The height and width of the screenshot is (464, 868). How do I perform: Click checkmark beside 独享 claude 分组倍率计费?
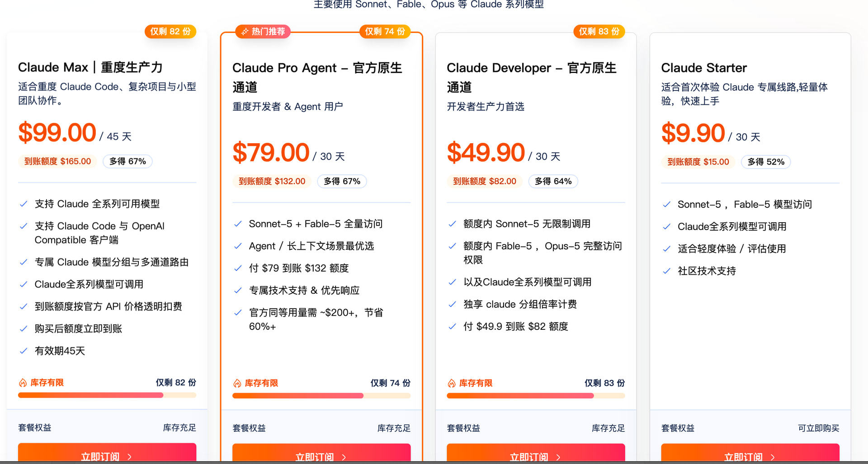pos(452,305)
